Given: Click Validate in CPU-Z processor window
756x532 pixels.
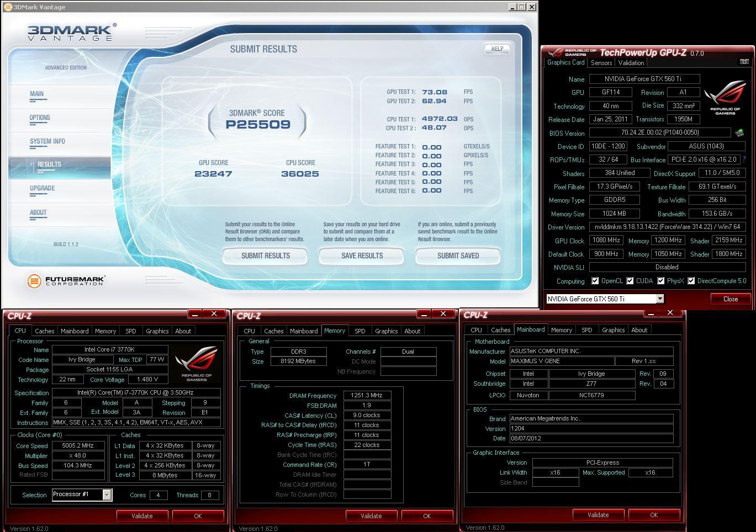Looking at the screenshot, I should (142, 516).
